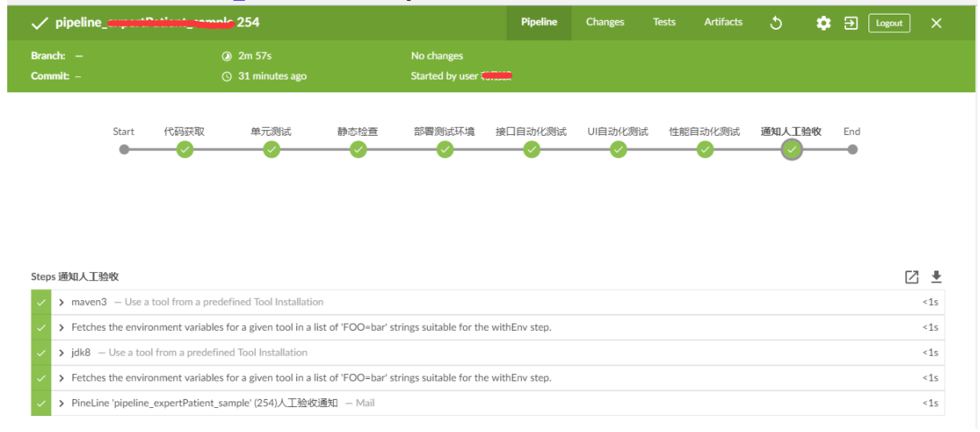The image size is (980, 432).
Task: Expand the jdk8 step log
Action: pyautogui.click(x=62, y=353)
